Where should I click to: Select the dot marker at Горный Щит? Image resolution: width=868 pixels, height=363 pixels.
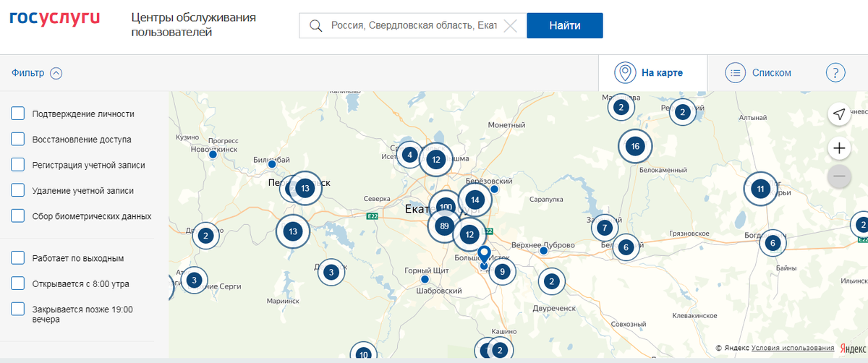click(x=425, y=279)
